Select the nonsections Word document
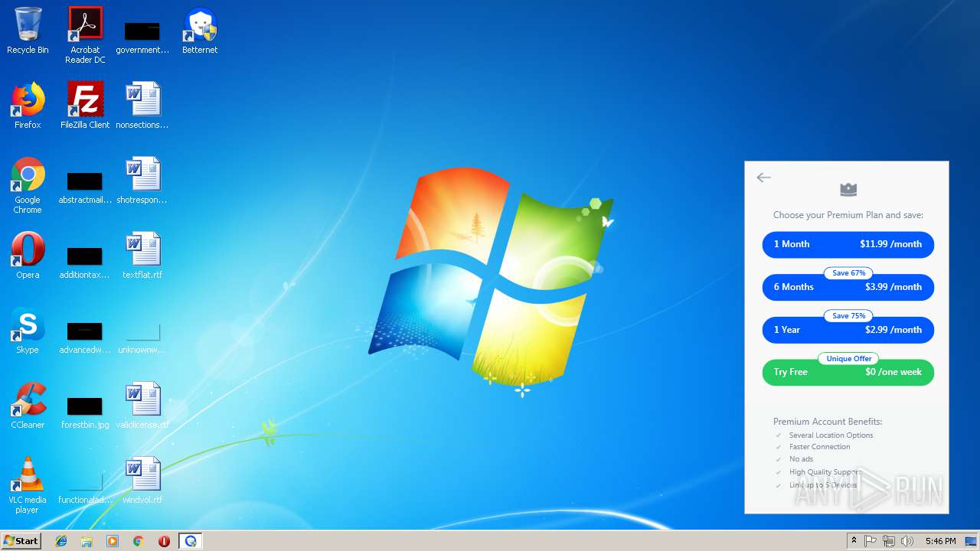The height and width of the screenshot is (551, 980). (142, 106)
